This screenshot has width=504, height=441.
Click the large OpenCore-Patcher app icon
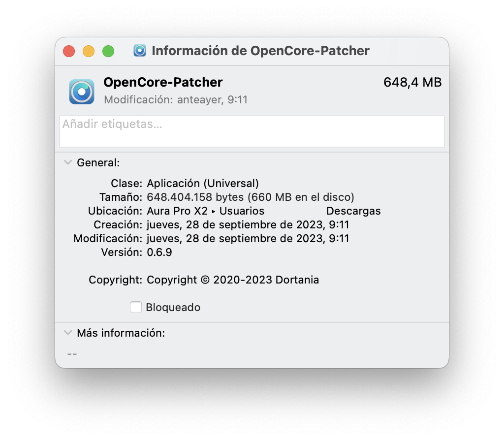tap(82, 92)
